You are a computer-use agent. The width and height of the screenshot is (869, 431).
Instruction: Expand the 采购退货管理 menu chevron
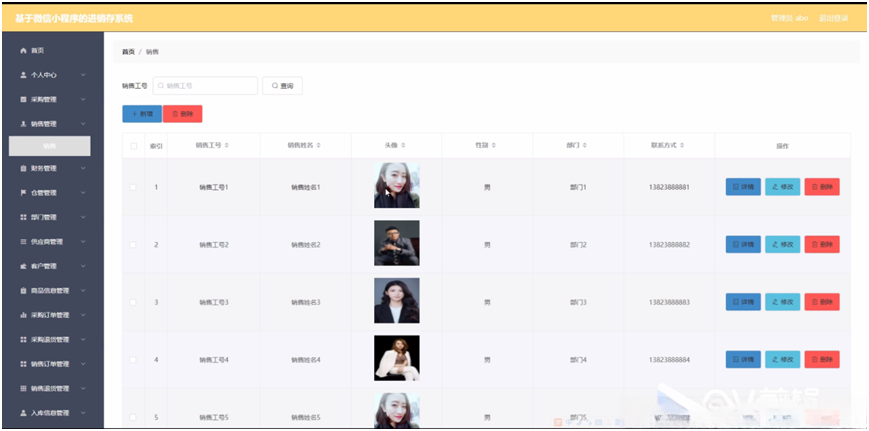tap(83, 340)
